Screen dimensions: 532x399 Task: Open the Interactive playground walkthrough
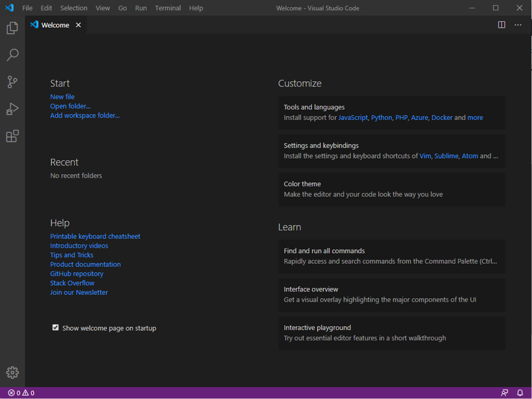pos(392,333)
